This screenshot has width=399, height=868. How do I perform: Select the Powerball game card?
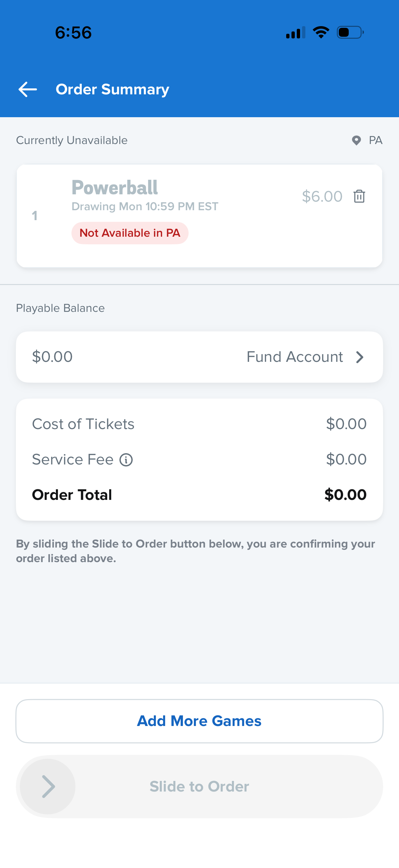click(x=199, y=216)
